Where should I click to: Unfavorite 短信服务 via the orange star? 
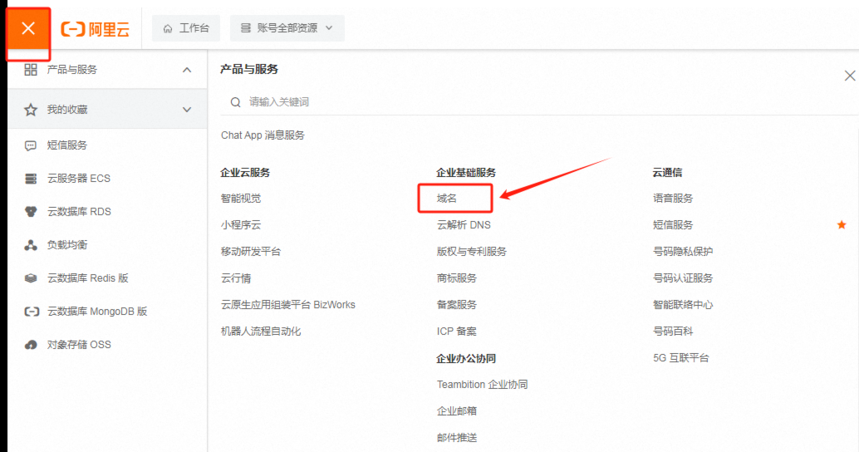click(841, 225)
